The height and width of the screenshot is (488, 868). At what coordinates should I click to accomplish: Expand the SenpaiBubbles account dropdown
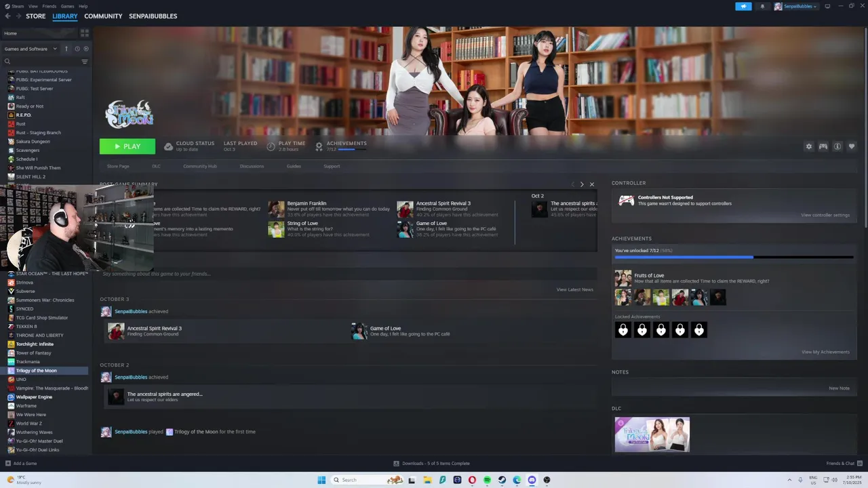[x=796, y=6]
